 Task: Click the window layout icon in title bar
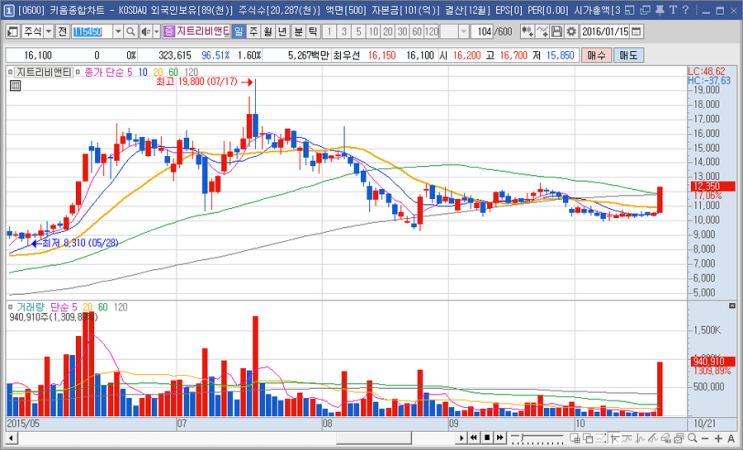coord(629,10)
